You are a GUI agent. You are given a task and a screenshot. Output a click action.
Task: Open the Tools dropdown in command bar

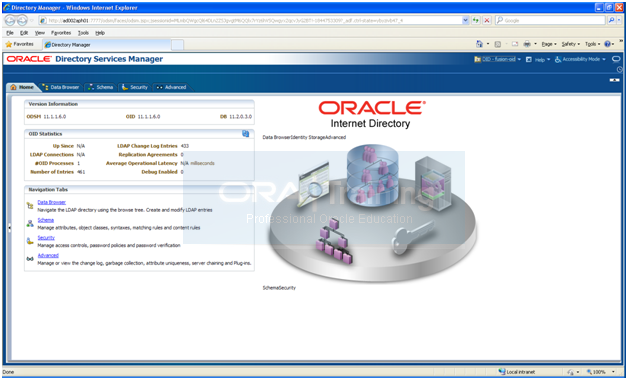click(592, 44)
